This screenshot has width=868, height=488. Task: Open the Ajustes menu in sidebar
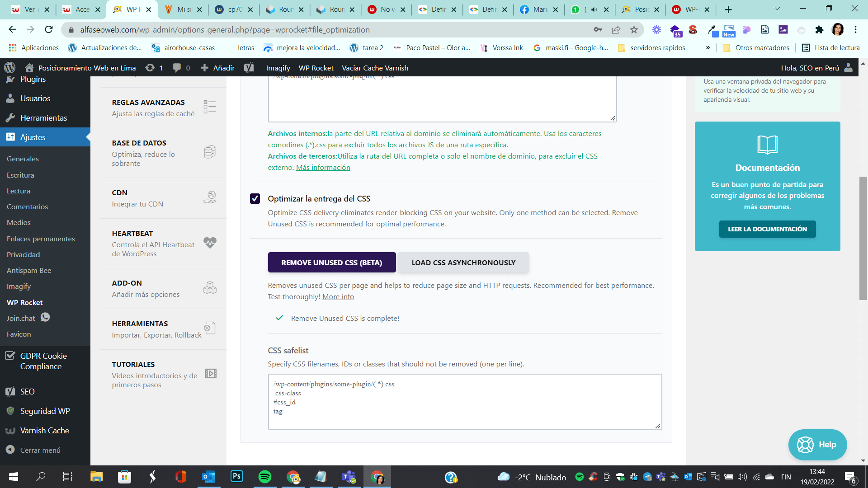[45, 137]
